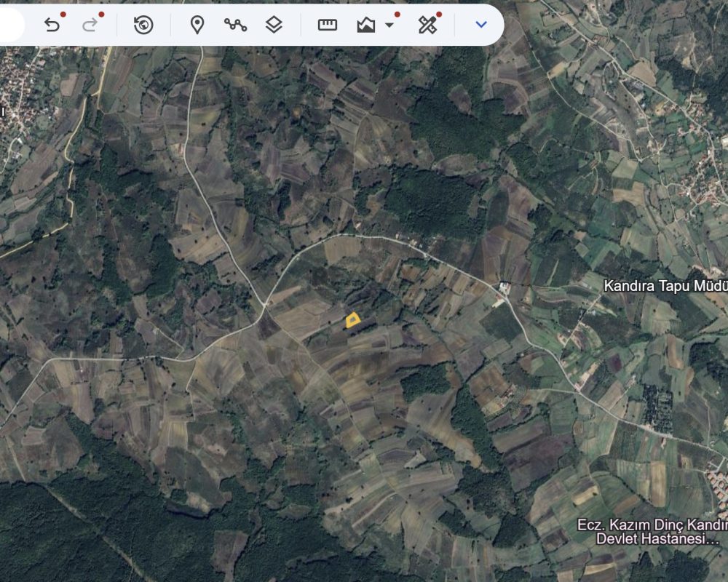Click the terrain elevation profile icon
This screenshot has height=582, width=728.
click(x=366, y=25)
